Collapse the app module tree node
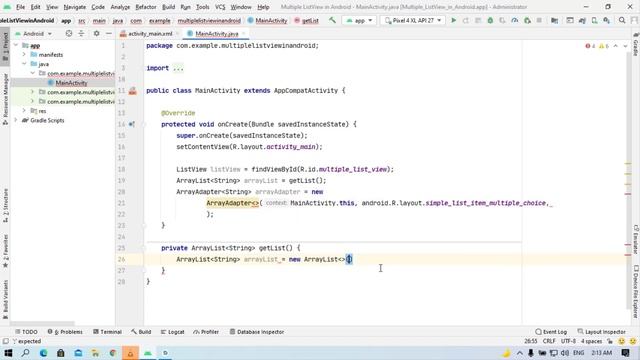Viewport: 640px width, 360px height. (x=16, y=45)
